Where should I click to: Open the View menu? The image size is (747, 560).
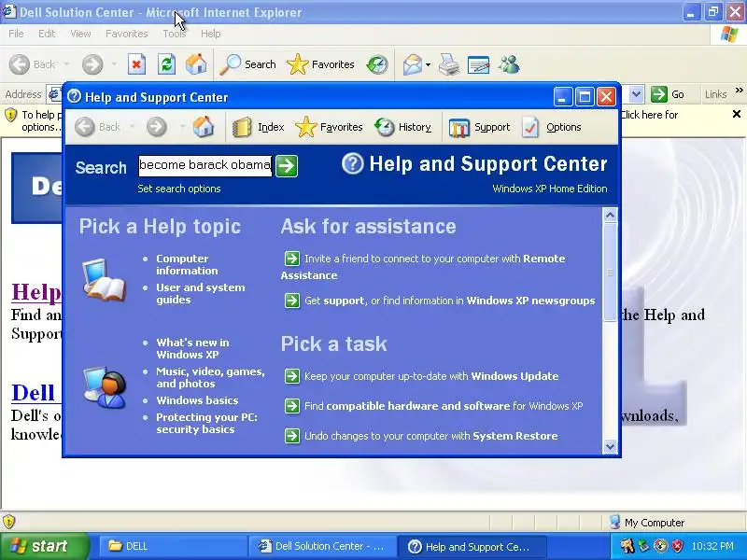pyautogui.click(x=80, y=34)
